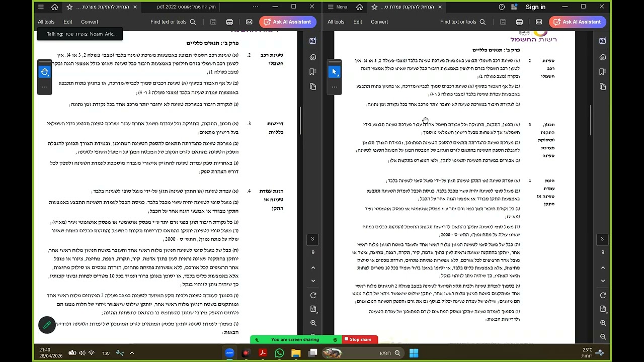Screen dimensions: 644x362
Task: Click the Save icon in right window toolbar
Action: point(503,22)
